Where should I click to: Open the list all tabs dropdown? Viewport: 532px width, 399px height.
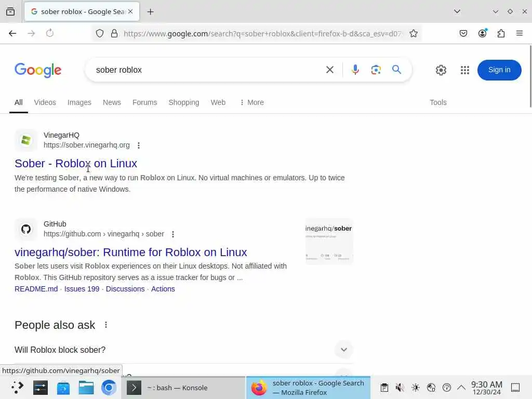coord(457,11)
